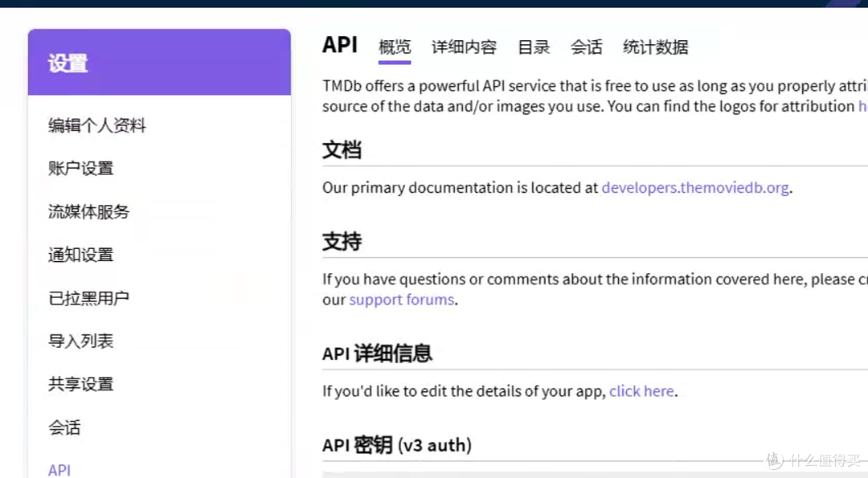Open 流媒体服务 settings
868x478 pixels.
[88, 211]
